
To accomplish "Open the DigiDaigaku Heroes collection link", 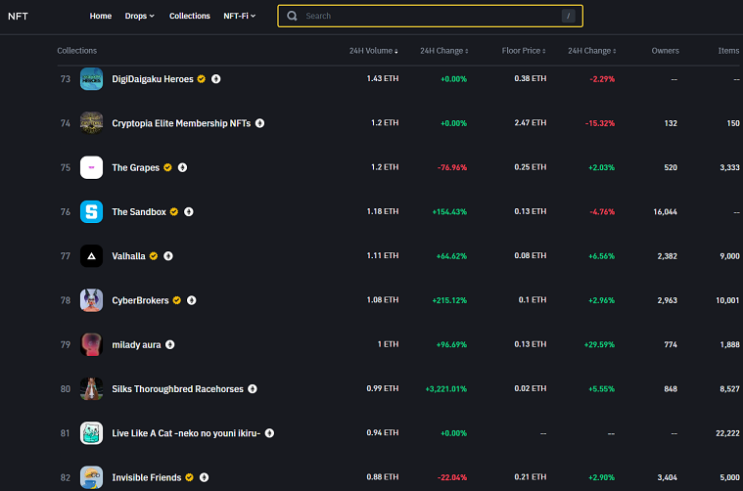I will click(x=153, y=79).
